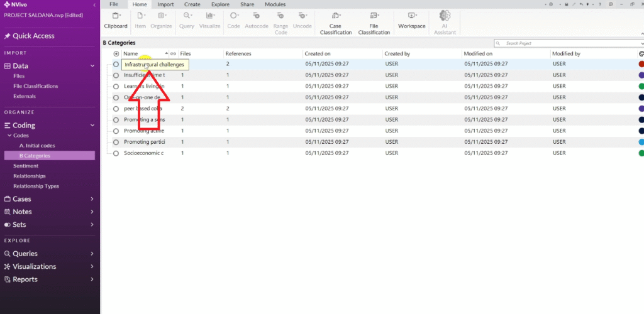Expand the Visualizations section in sidebar

(x=92, y=266)
